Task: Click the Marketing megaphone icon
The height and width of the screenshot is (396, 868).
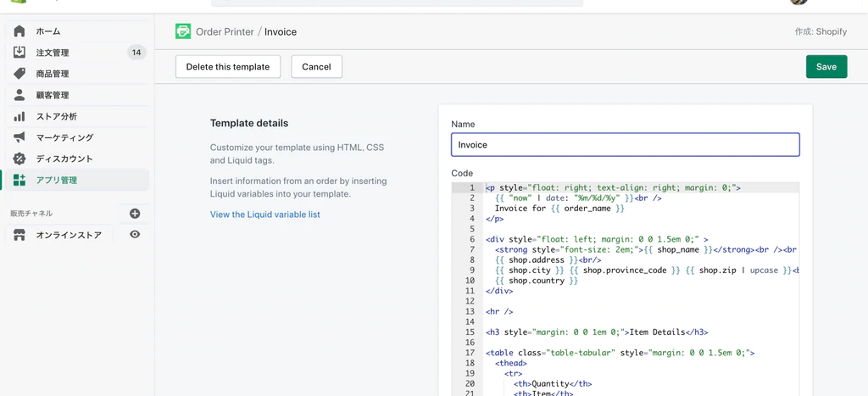Action: click(19, 137)
